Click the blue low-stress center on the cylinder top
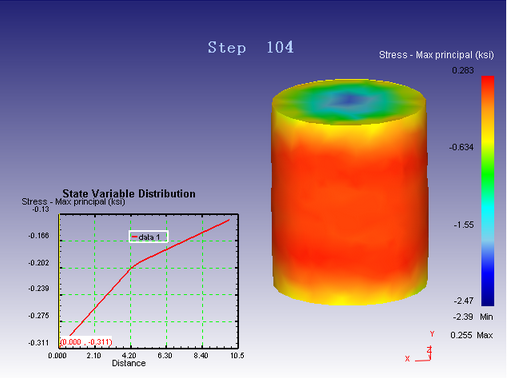This screenshot has width=507, height=378. [x=348, y=99]
